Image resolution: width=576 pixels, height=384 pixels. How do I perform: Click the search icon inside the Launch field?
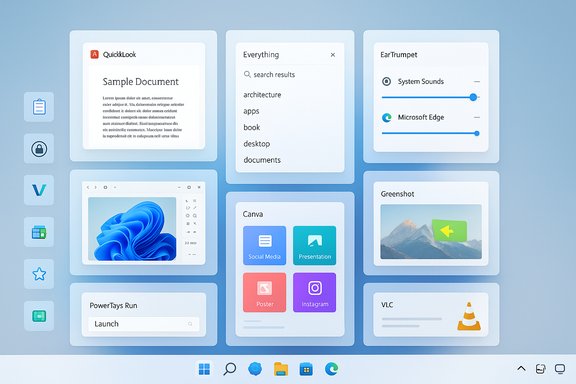[190, 324]
